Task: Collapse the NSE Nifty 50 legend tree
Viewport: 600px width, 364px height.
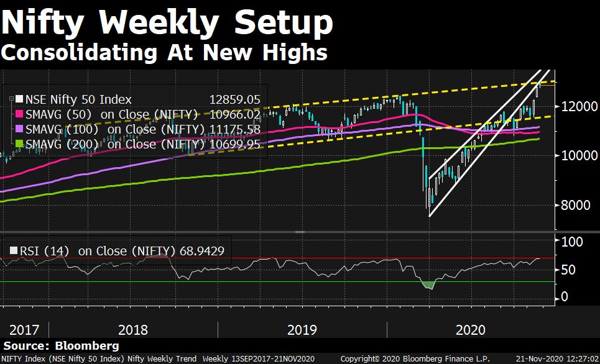Action: (11, 99)
